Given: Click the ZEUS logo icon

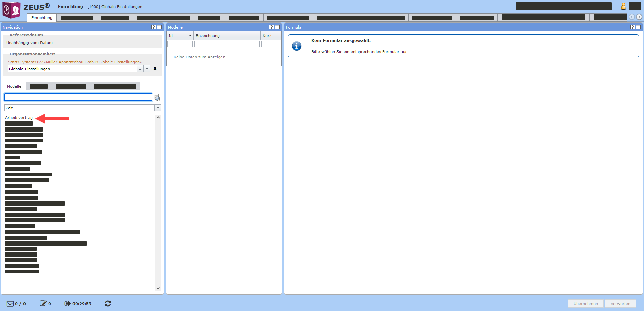Looking at the screenshot, I should tap(12, 10).
